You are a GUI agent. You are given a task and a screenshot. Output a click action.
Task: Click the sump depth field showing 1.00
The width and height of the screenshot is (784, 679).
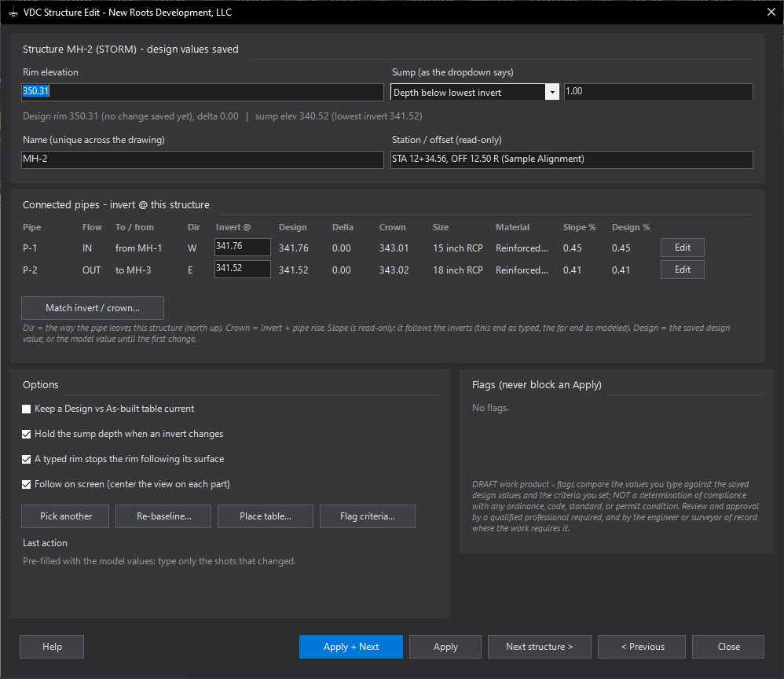pos(658,92)
